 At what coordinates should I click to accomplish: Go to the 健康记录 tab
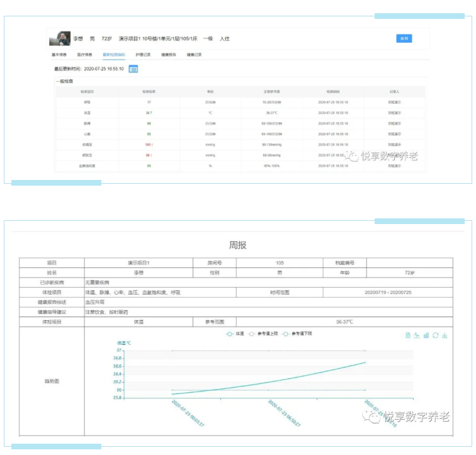194,55
